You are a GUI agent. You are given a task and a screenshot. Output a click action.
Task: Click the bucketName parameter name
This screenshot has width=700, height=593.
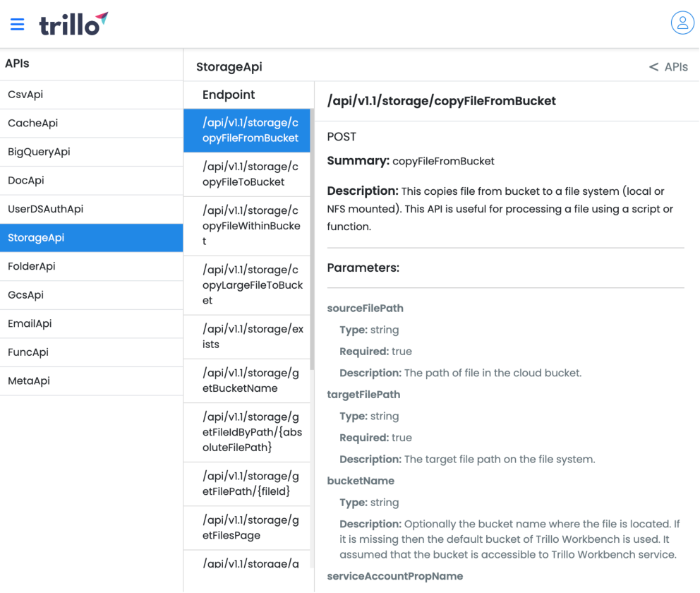[361, 481]
